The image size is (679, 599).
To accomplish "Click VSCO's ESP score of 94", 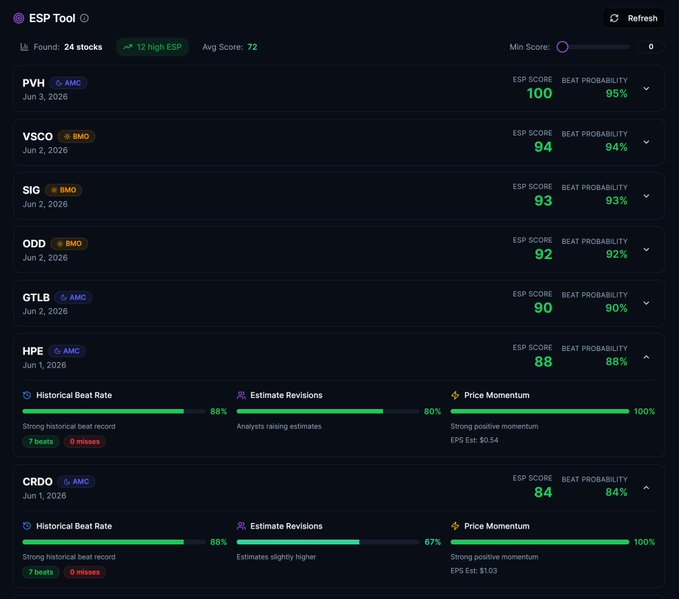I will (x=543, y=147).
